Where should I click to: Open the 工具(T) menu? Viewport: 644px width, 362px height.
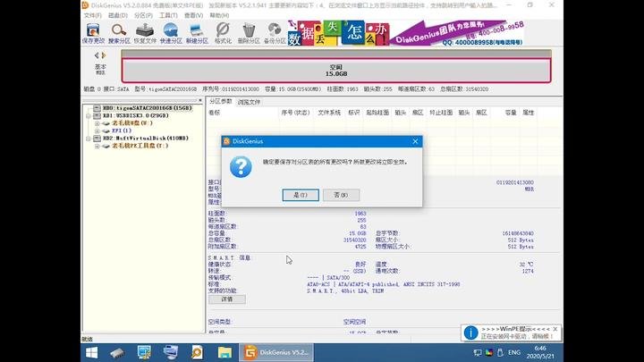pos(168,15)
